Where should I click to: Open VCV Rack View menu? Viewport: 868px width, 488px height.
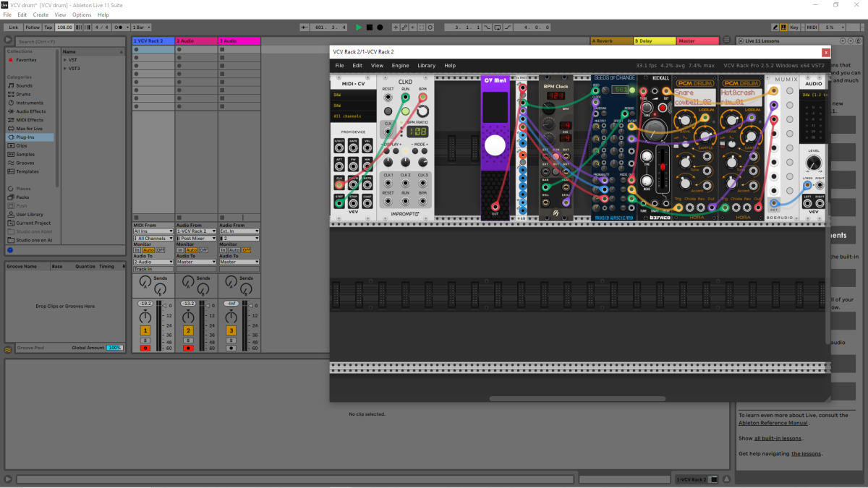click(377, 66)
